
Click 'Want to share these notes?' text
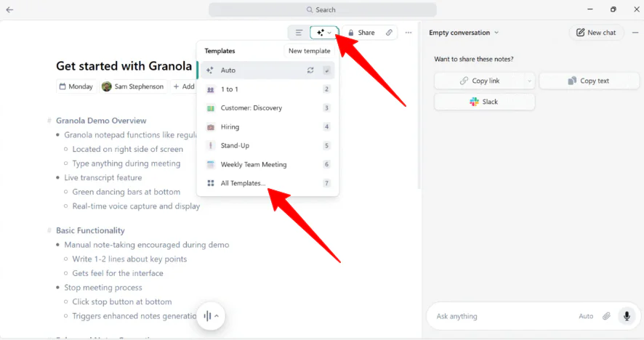(474, 59)
